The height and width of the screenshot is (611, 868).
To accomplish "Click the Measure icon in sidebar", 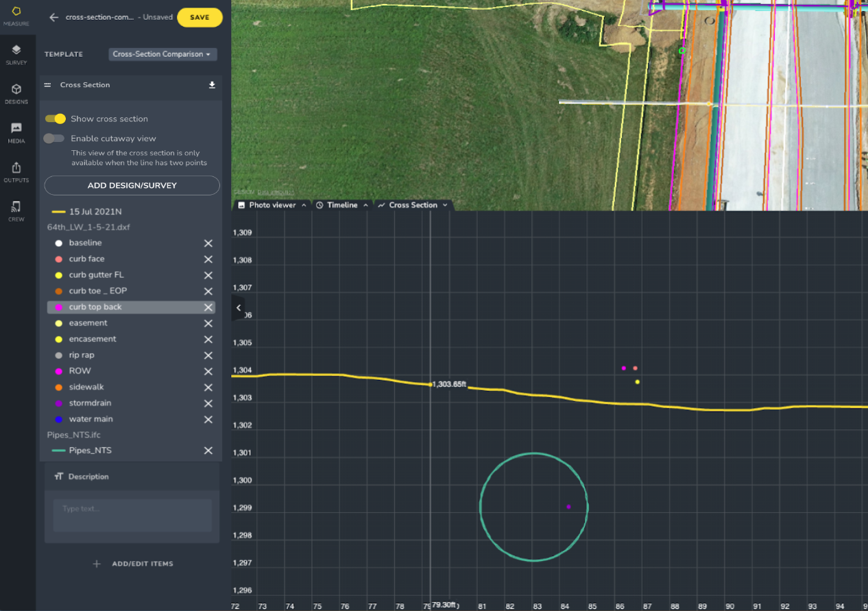I will (x=16, y=16).
